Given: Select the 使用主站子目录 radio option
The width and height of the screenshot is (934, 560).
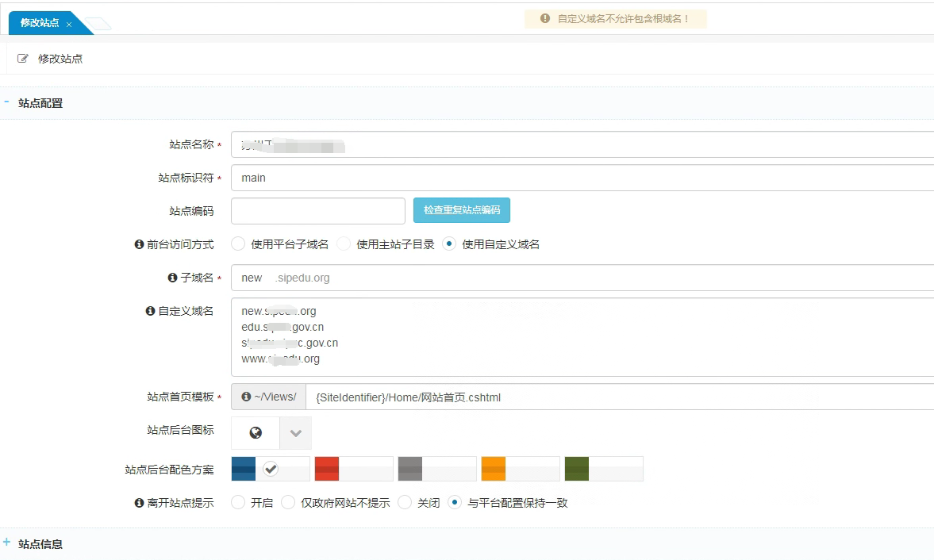Looking at the screenshot, I should 342,244.
